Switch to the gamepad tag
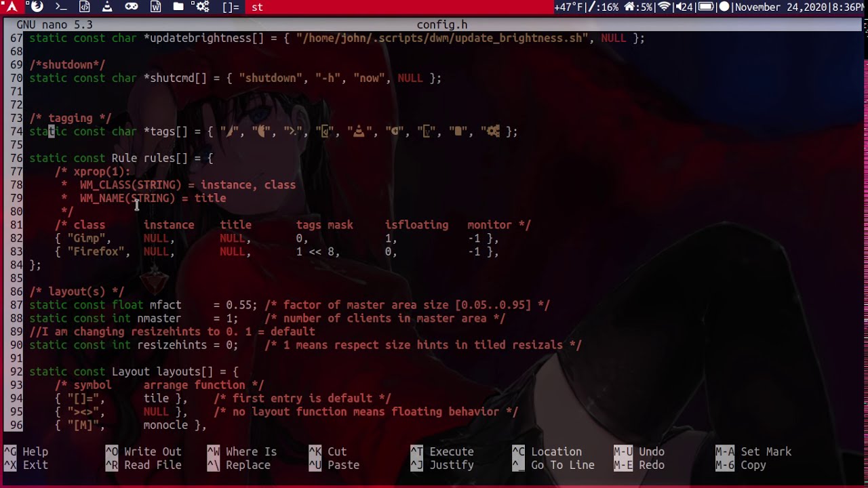The image size is (868, 488). [132, 7]
